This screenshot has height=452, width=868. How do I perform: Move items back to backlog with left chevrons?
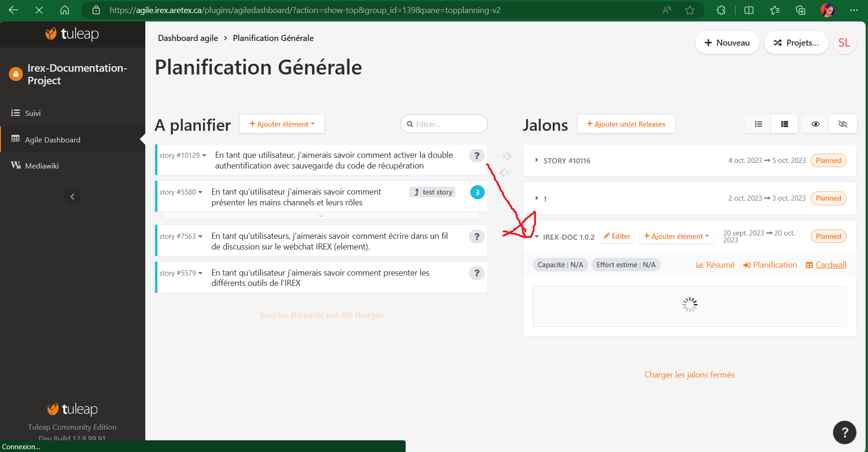point(505,173)
